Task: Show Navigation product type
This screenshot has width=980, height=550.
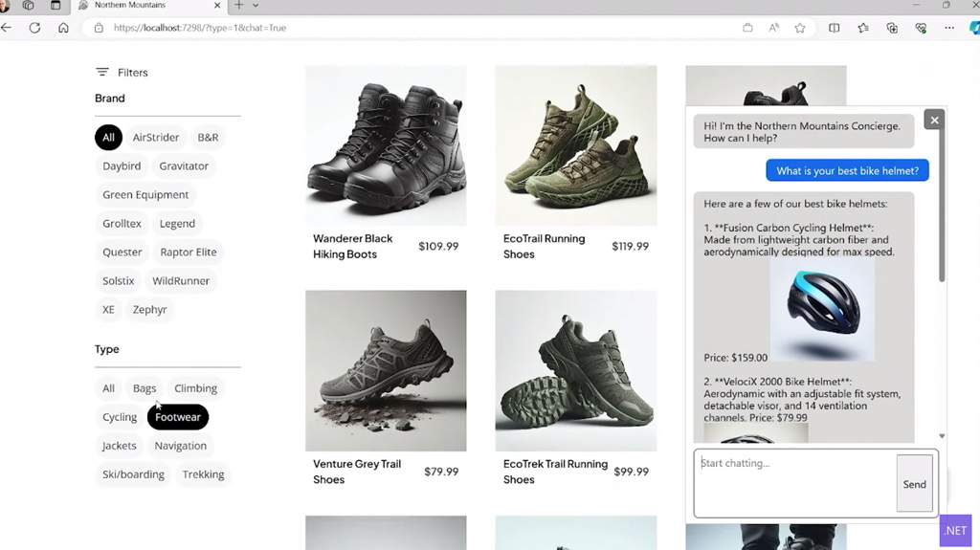Action: click(181, 447)
